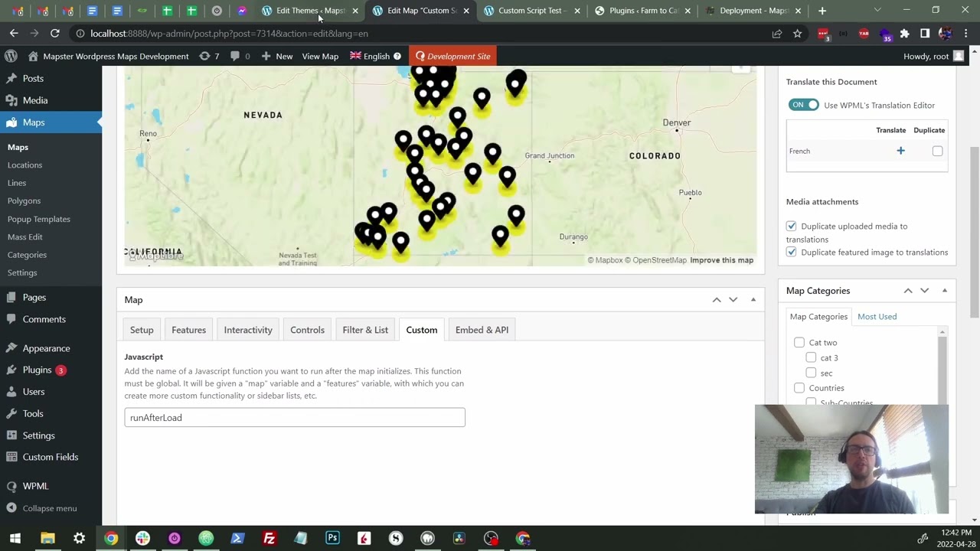Click the root user avatar
The width and height of the screenshot is (980, 551).
tap(959, 56)
